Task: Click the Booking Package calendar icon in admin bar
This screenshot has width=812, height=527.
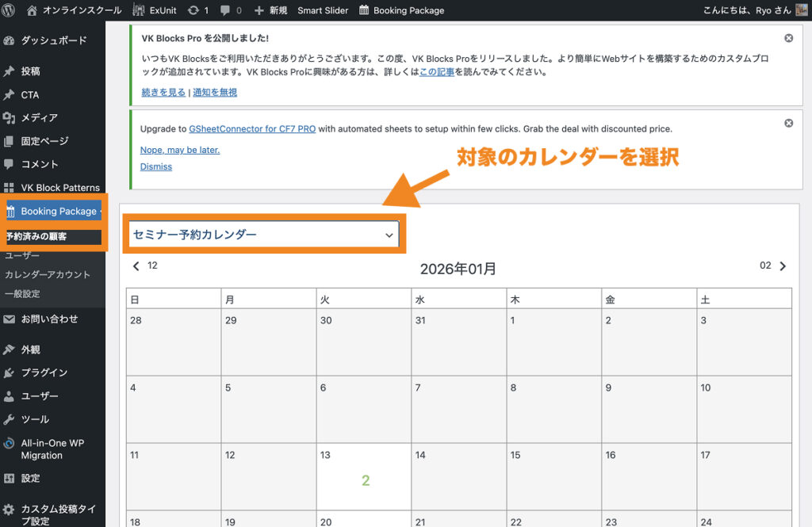Action: (x=364, y=10)
